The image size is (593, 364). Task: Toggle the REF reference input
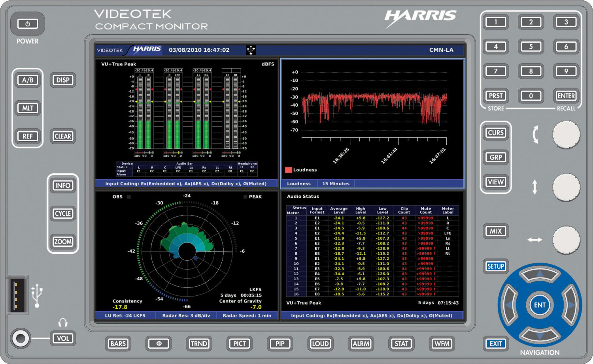tap(27, 136)
